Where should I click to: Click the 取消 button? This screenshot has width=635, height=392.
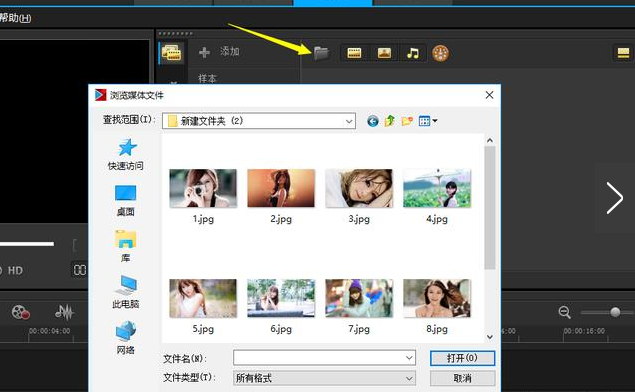[462, 378]
